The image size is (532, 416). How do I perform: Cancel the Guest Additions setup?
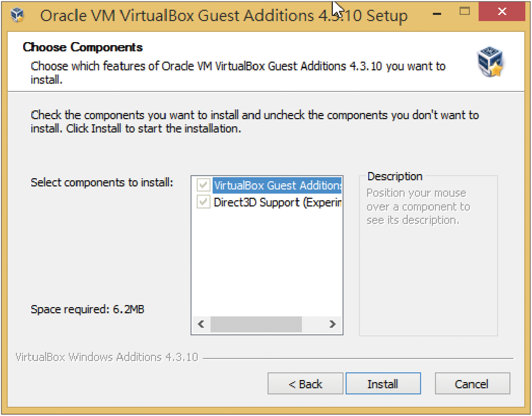tap(472, 384)
